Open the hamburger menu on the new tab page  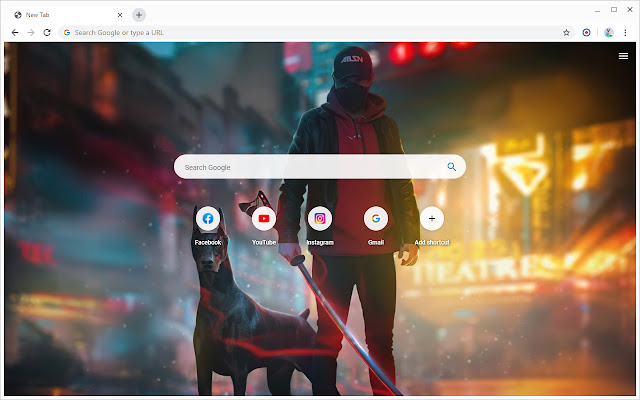click(623, 56)
